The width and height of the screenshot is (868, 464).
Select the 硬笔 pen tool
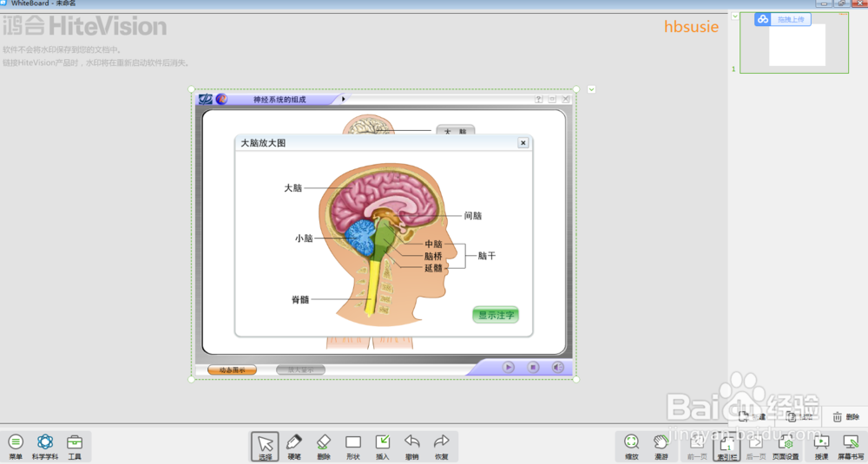point(294,447)
